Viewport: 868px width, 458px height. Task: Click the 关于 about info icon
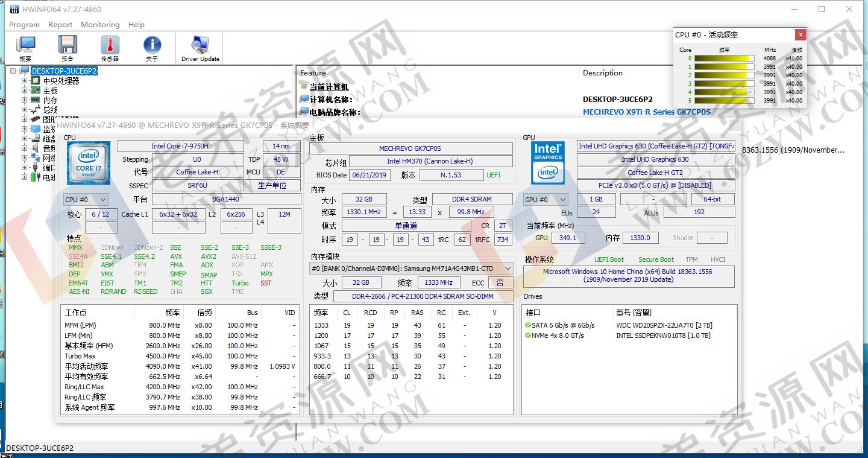click(x=152, y=45)
